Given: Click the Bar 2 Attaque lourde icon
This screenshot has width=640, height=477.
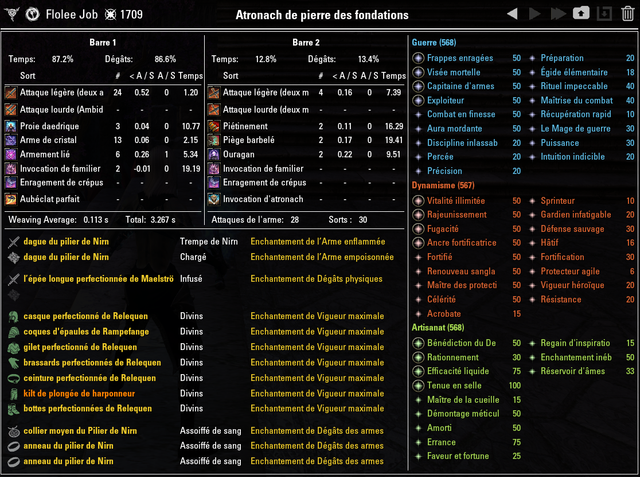Looking at the screenshot, I should (214, 109).
